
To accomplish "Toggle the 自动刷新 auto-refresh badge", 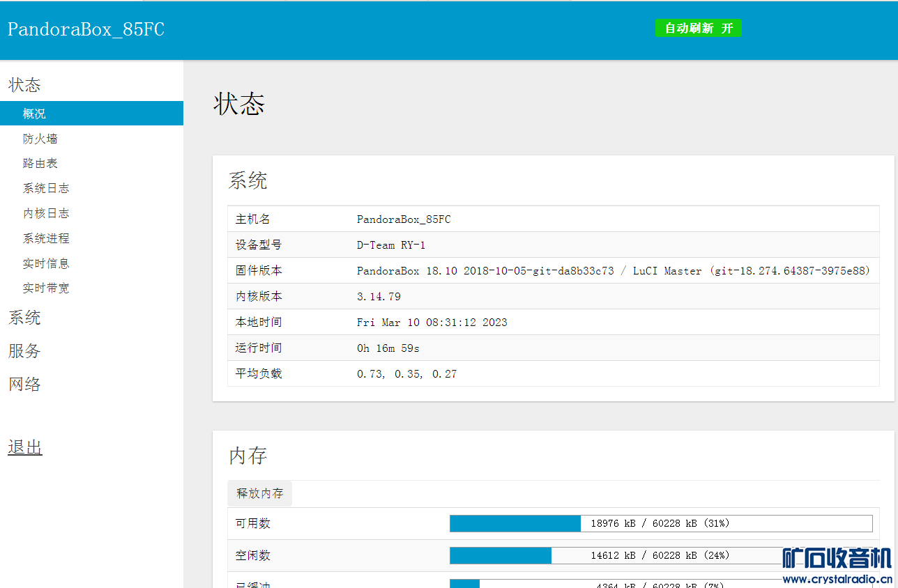I will click(698, 29).
